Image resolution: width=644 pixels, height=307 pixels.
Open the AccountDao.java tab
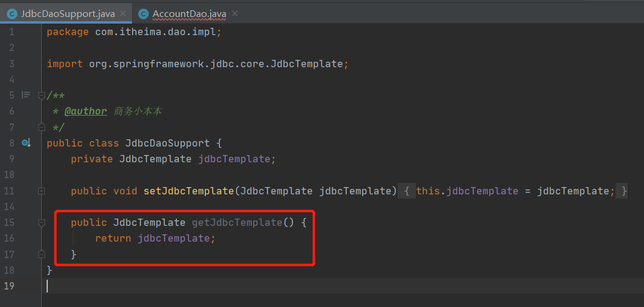click(x=188, y=13)
